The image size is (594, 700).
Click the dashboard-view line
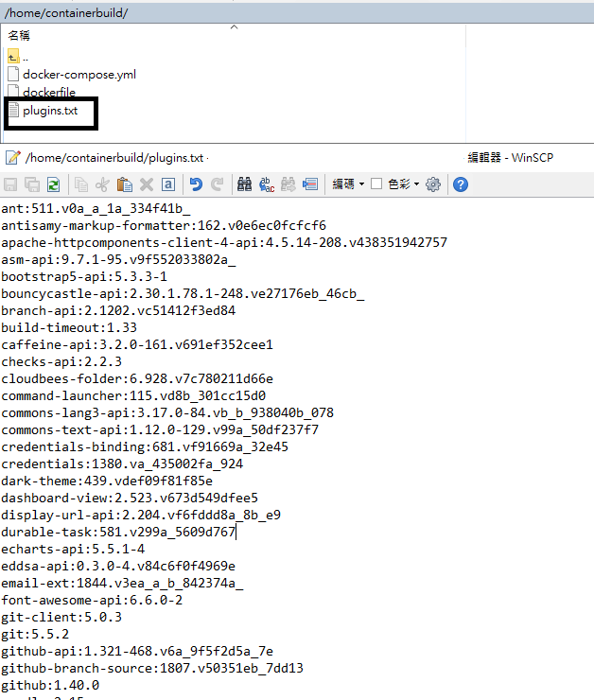[x=130, y=498]
